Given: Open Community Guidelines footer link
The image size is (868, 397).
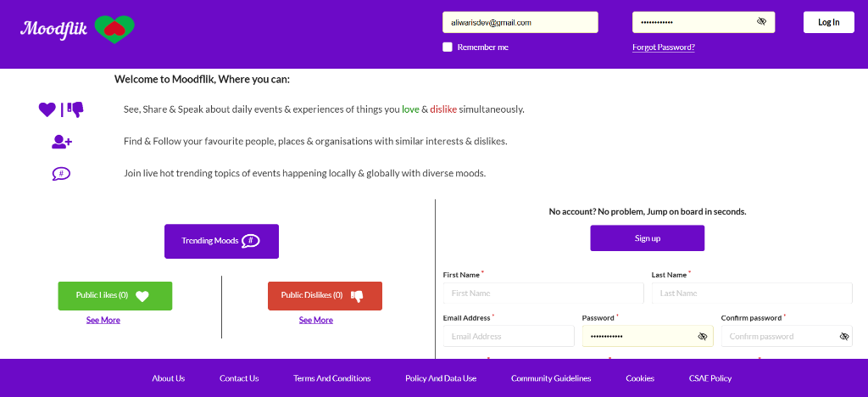Looking at the screenshot, I should coord(551,378).
